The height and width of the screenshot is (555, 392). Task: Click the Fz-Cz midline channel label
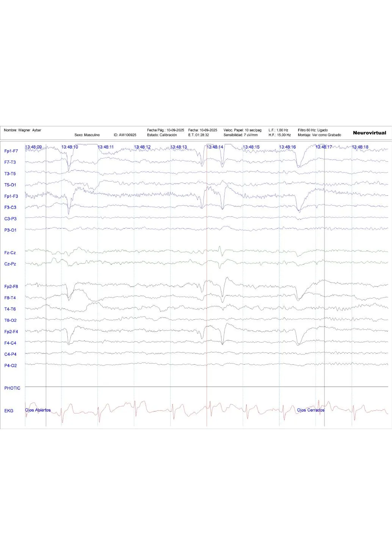tap(10, 253)
